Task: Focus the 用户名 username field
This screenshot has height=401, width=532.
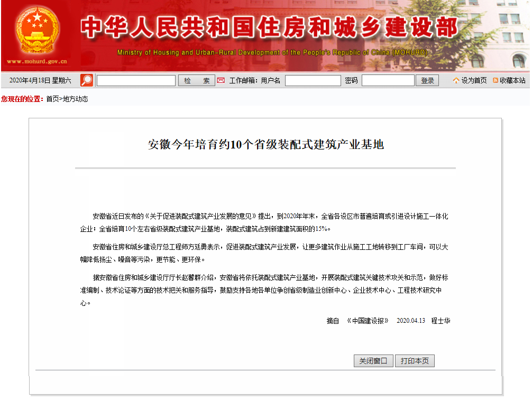Action: click(313, 80)
